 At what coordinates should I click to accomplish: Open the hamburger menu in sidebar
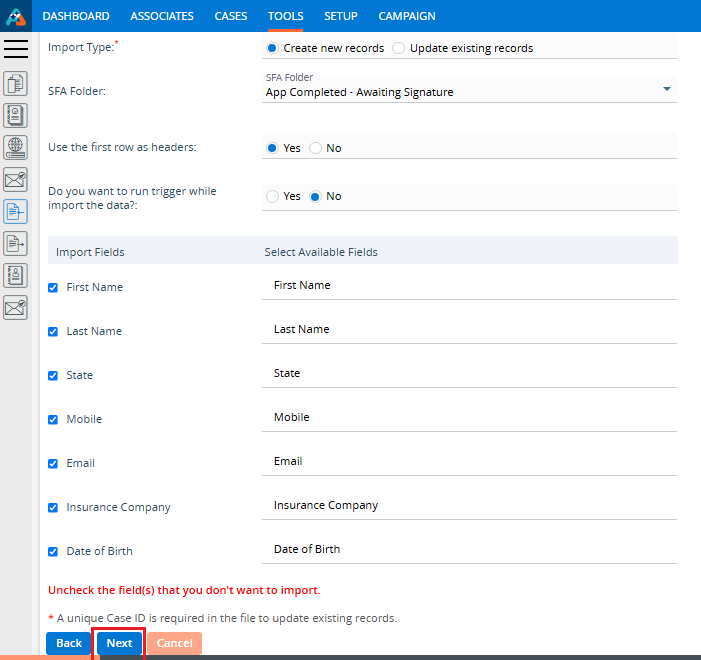(16, 49)
